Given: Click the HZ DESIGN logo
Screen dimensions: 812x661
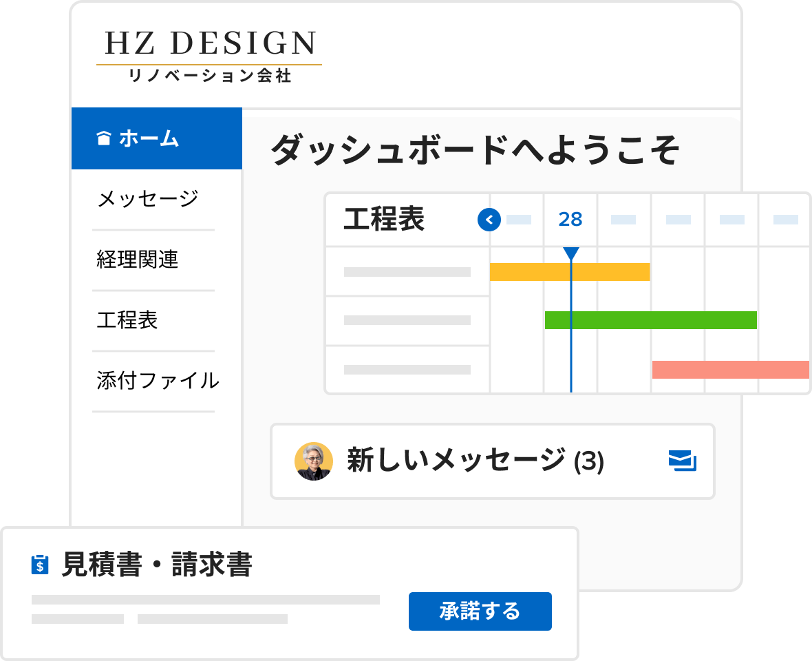Looking at the screenshot, I should point(209,55).
